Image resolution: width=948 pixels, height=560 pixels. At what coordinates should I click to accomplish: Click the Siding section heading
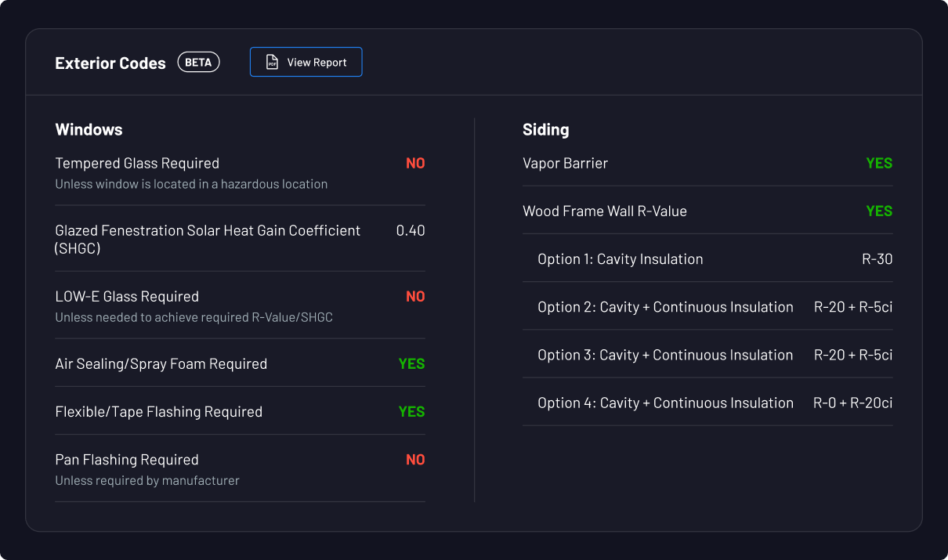(545, 130)
